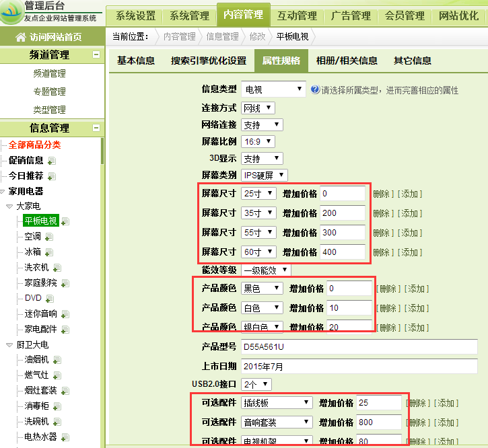The height and width of the screenshot is (448, 488).
Task: Open the 屏幕比例 dropdown showing 16:9
Action: click(x=258, y=141)
